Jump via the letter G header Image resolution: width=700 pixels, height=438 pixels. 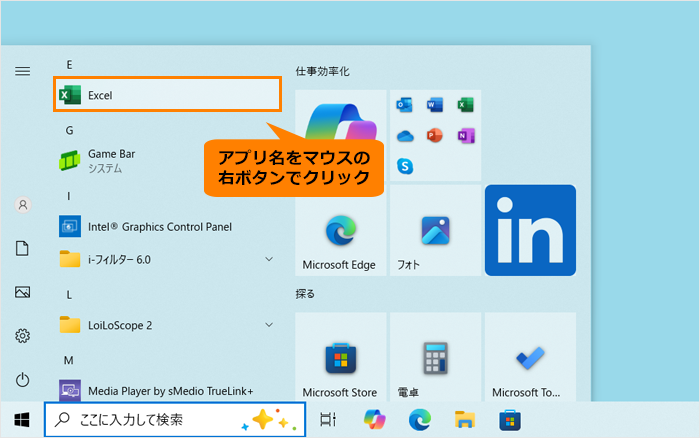69,130
